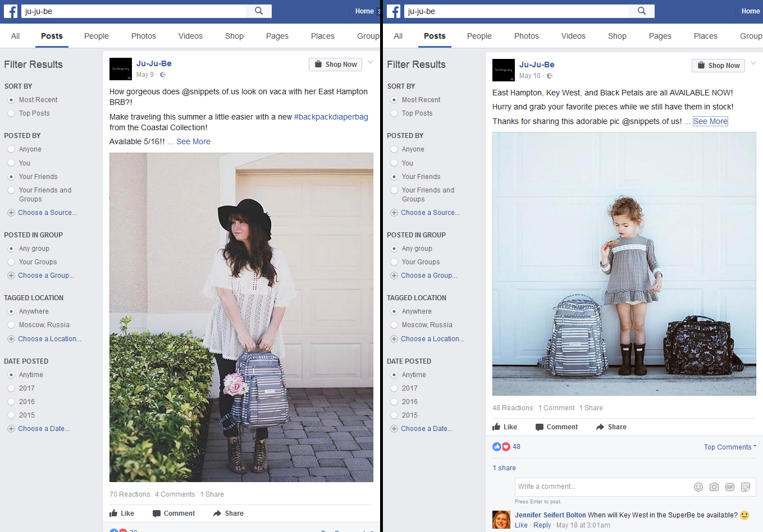Click the search box in right window

pyautogui.click(x=517, y=11)
